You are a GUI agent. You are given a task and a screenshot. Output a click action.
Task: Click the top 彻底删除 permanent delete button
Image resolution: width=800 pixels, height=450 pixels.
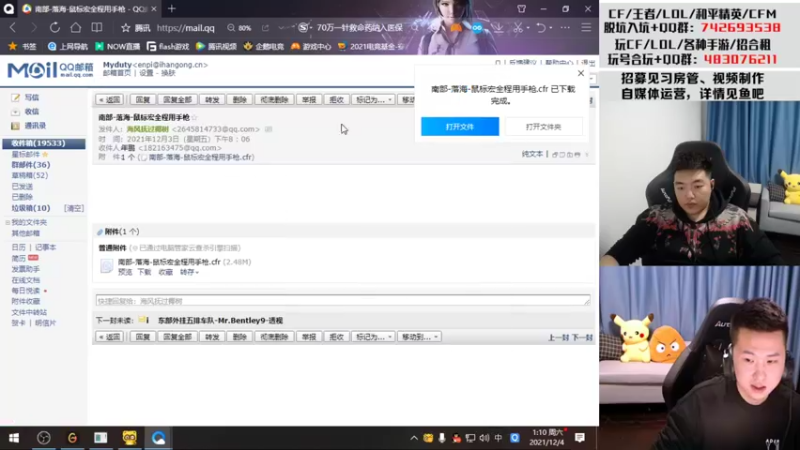tap(274, 99)
